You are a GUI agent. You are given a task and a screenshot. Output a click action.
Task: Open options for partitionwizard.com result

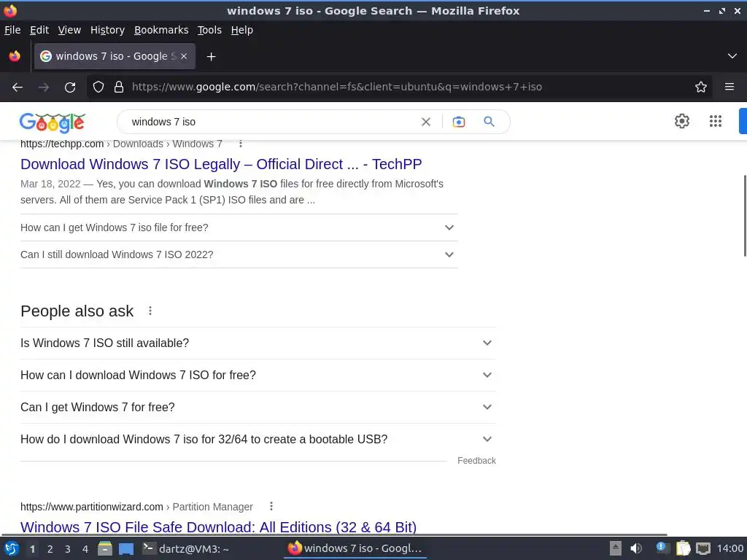271,506
